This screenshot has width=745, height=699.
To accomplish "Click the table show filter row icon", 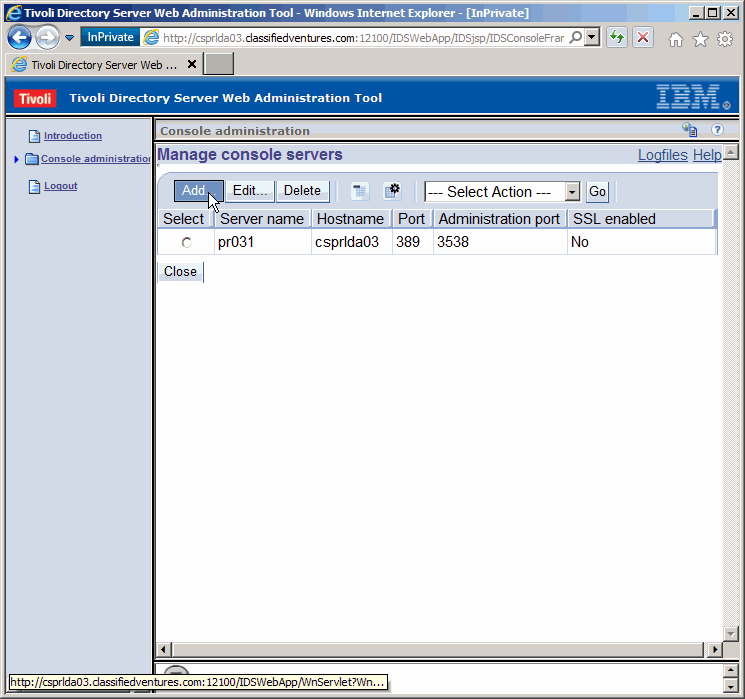I will pyautogui.click(x=360, y=191).
